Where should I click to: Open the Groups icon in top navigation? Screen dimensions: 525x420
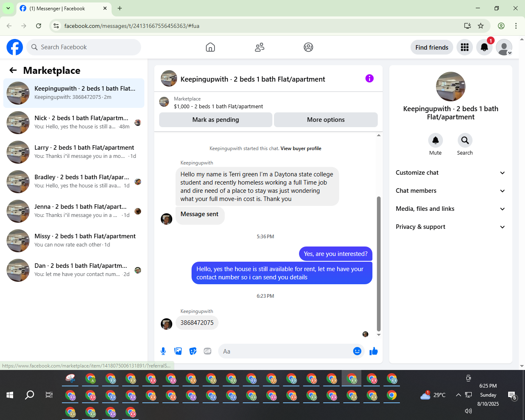(x=308, y=47)
